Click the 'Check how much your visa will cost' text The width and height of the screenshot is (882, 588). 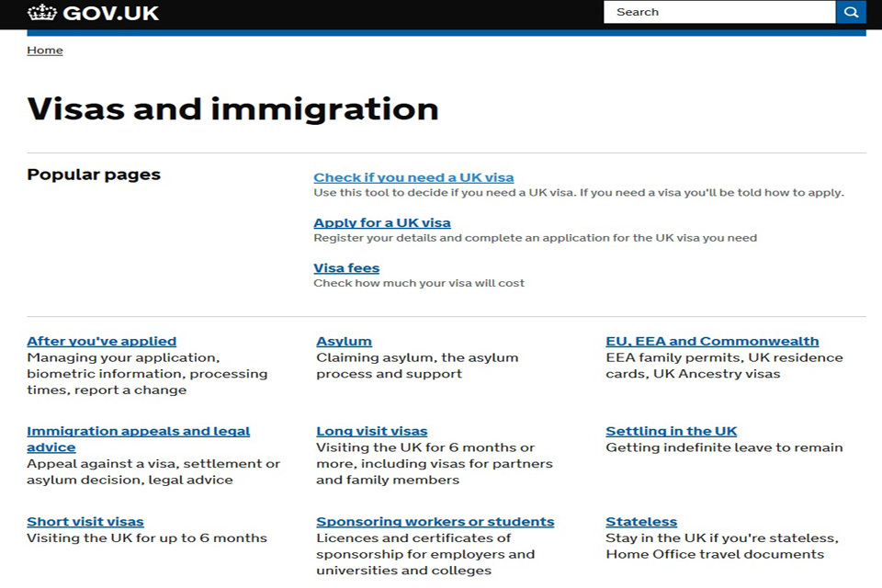click(x=419, y=283)
